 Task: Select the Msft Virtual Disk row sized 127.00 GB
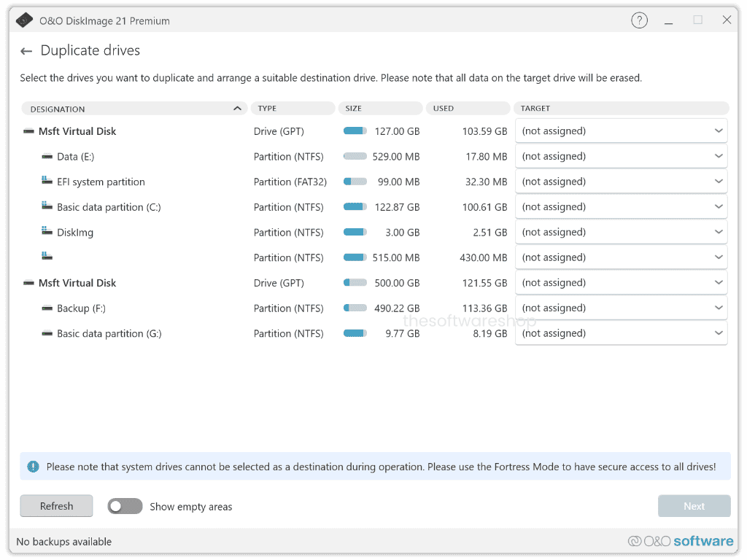point(77,131)
